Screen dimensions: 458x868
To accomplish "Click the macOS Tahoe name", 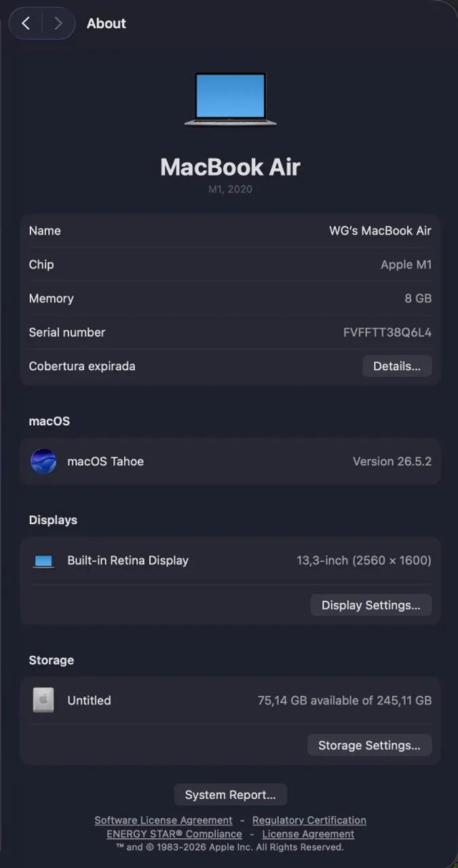I will point(105,461).
